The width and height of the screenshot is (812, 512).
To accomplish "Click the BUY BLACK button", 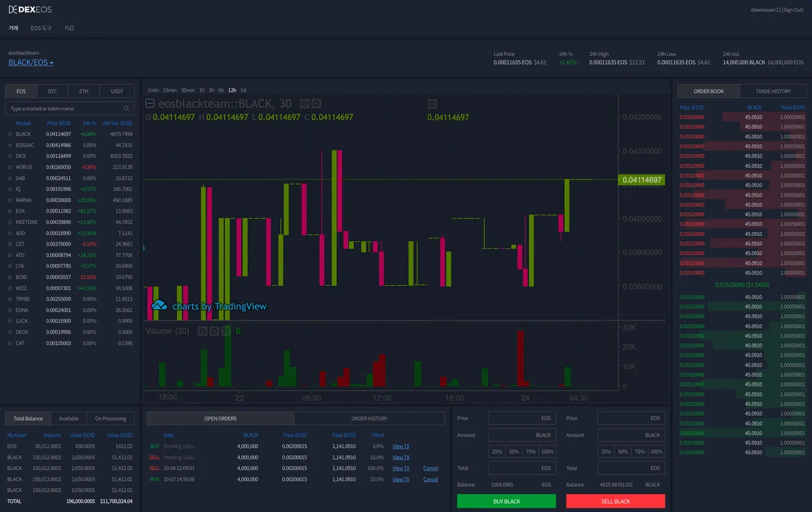I will [506, 501].
